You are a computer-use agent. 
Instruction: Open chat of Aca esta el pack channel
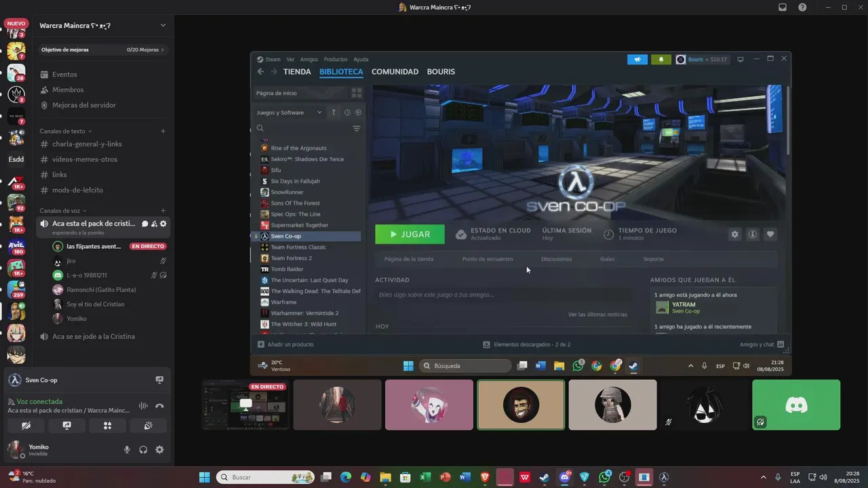point(144,224)
